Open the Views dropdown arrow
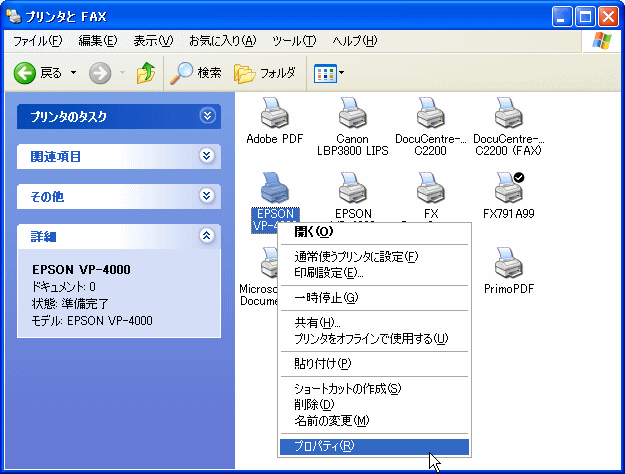Screen dimensions: 625x474 [x=342, y=73]
